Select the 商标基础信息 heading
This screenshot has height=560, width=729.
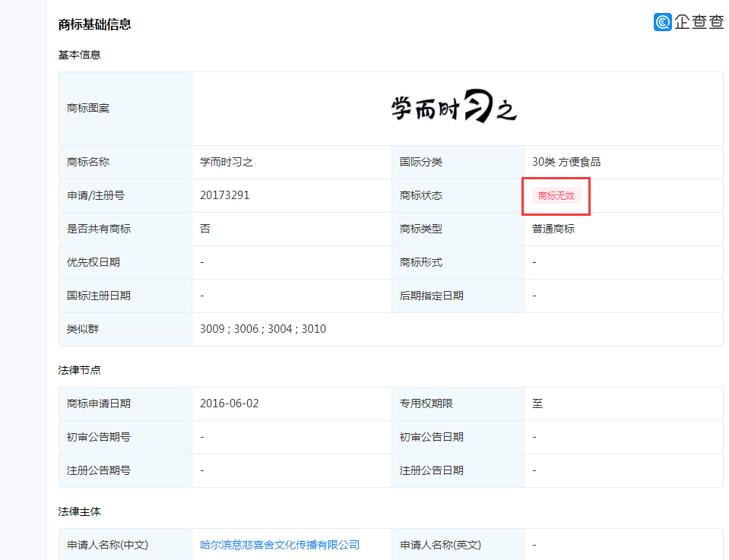94,24
